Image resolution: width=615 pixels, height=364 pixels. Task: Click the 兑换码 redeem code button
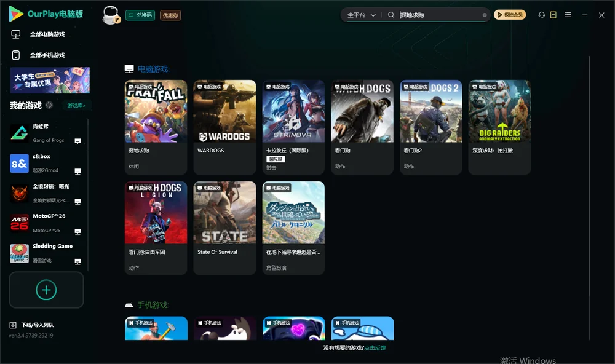140,15
